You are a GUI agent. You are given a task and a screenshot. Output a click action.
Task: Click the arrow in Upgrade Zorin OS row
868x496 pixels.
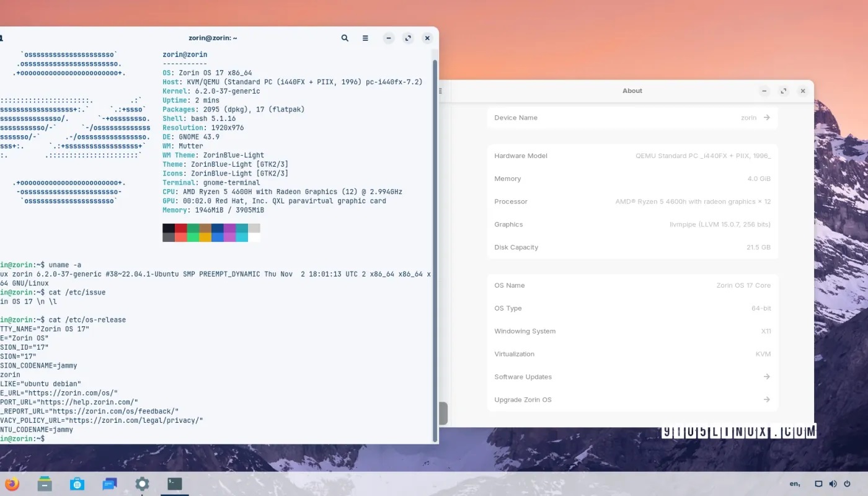pos(767,399)
